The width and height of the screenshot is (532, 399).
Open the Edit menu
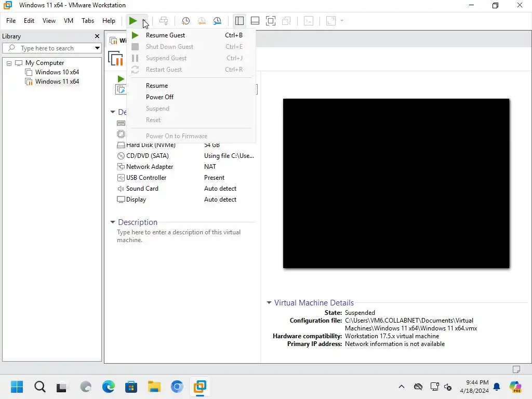coord(29,21)
